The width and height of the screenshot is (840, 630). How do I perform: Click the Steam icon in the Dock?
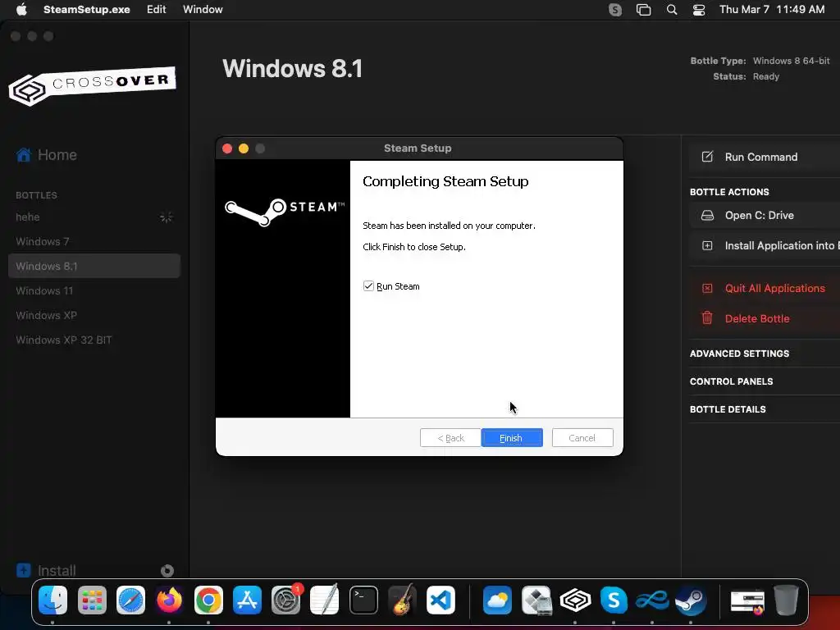[x=691, y=600]
